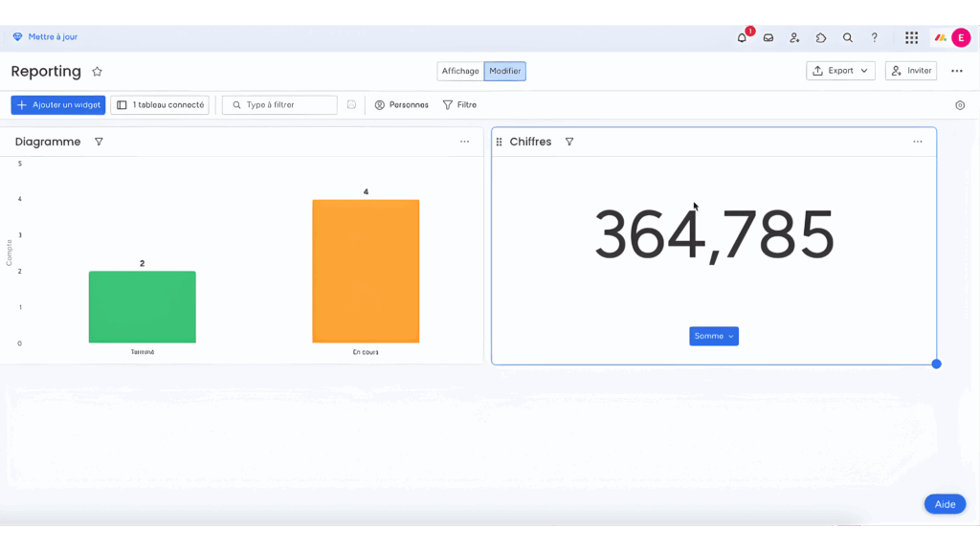The width and height of the screenshot is (980, 551).
Task: Click the Reporting dashboard title
Action: click(46, 71)
